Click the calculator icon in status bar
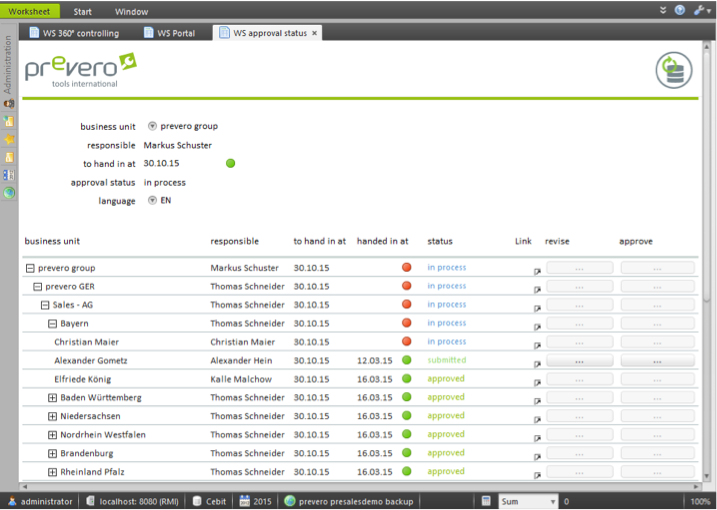Screen dimensions: 717x510 click(486, 501)
